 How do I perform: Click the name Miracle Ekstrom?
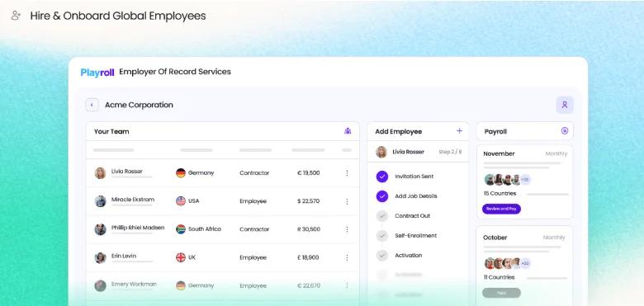pos(133,200)
